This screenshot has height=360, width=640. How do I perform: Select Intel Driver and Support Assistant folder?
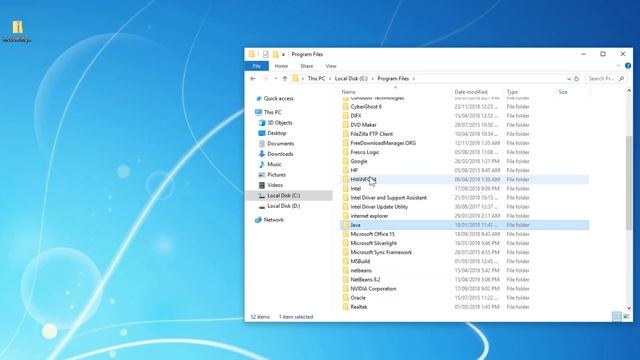(464, 198)
